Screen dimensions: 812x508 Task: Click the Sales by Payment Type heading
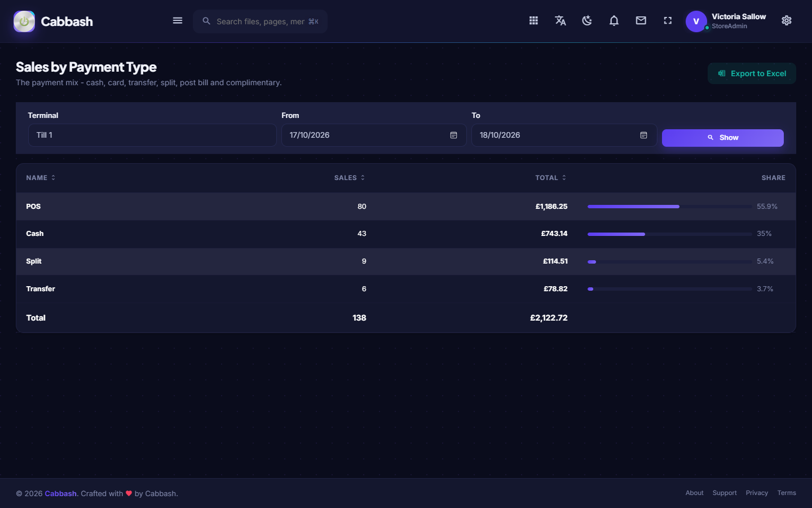[86, 67]
